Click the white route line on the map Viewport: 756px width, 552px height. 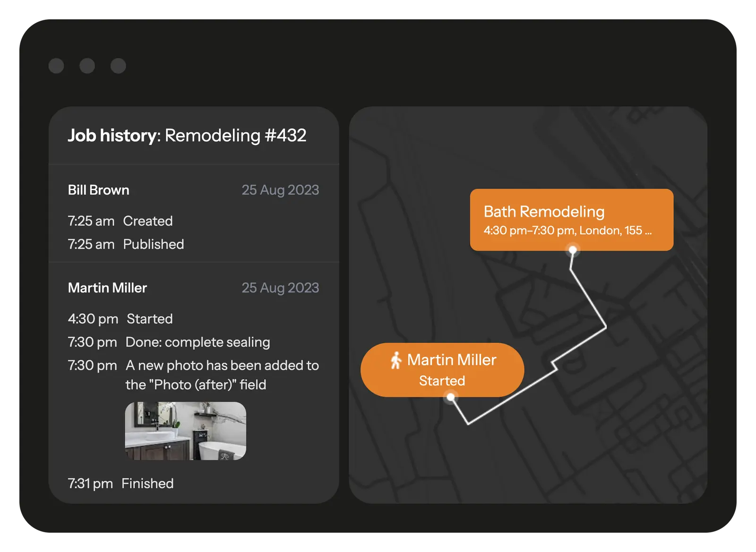coord(589,297)
